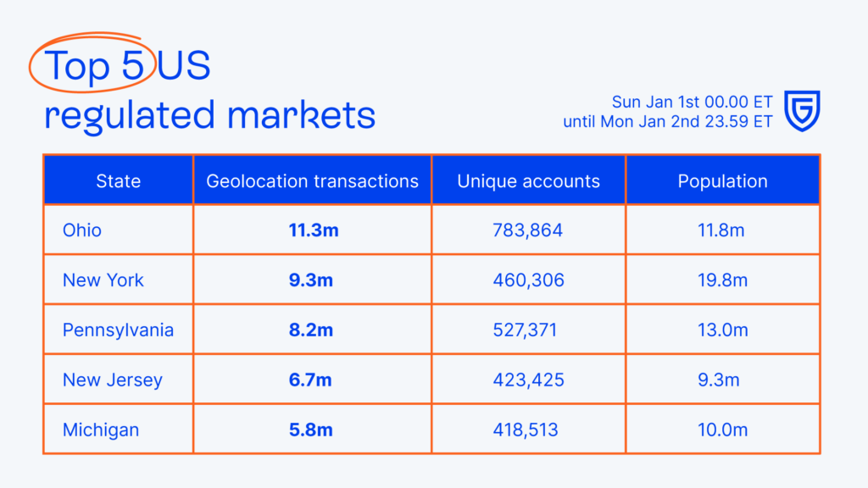The width and height of the screenshot is (868, 488).
Task: Click the "Sun Jan 1st 00.00 ET" date text
Action: [x=692, y=102]
